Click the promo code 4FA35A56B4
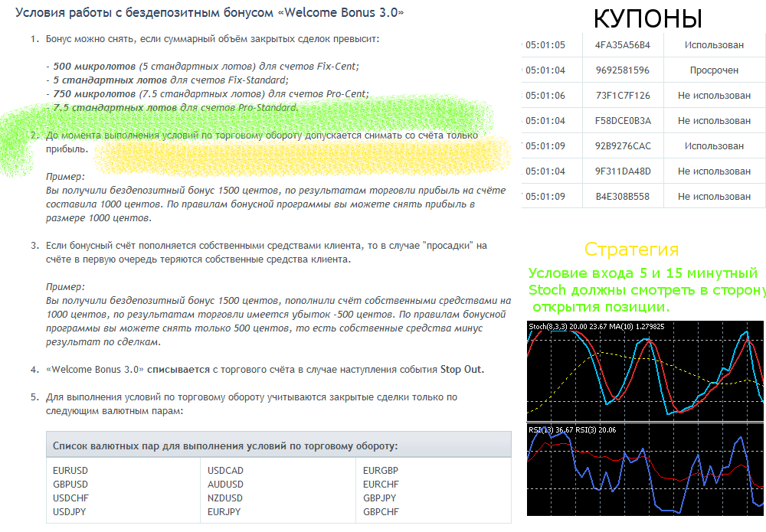 coord(622,45)
